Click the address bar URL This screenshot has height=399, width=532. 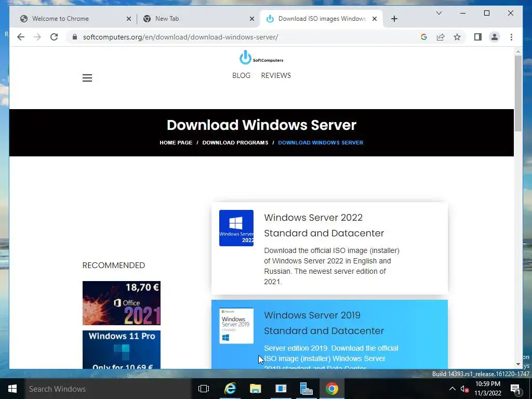click(180, 37)
